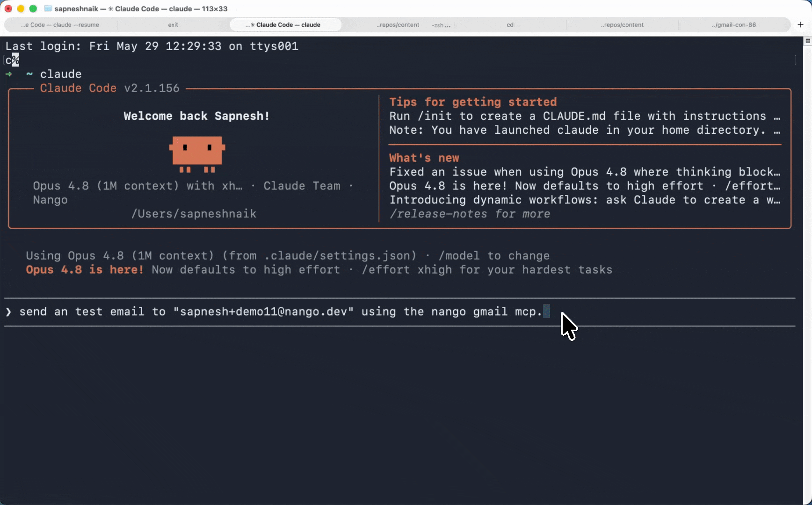This screenshot has height=505, width=812.
Task: Click the '/release-notes for more' line
Action: (x=470, y=214)
